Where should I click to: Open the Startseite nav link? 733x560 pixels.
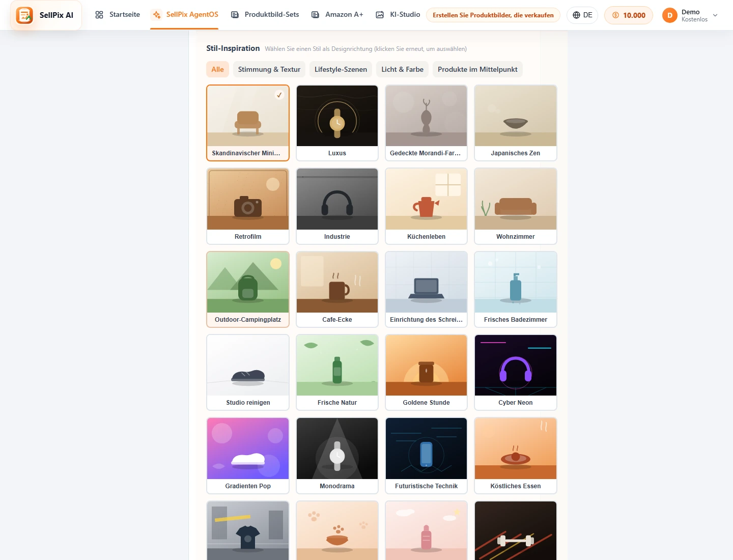coord(118,15)
